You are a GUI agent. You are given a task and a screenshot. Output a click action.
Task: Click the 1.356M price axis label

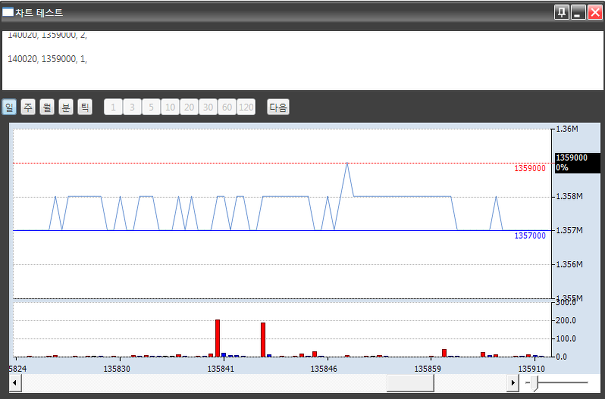coord(569,264)
